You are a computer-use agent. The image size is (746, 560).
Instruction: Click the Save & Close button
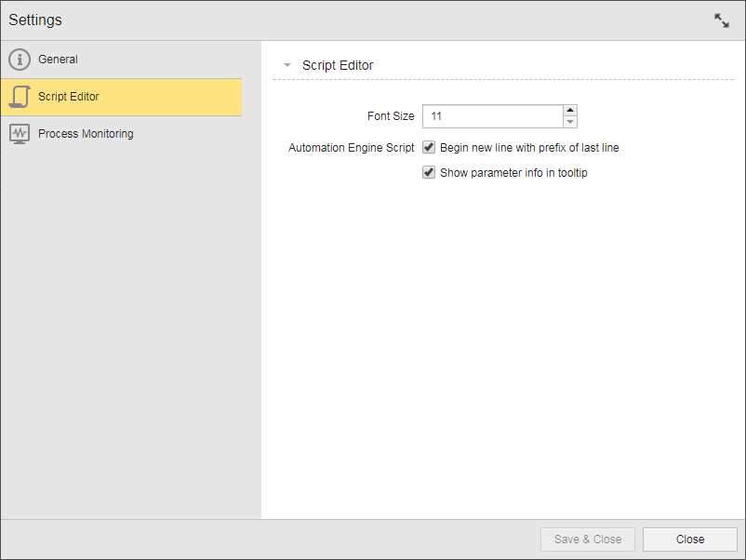click(588, 540)
